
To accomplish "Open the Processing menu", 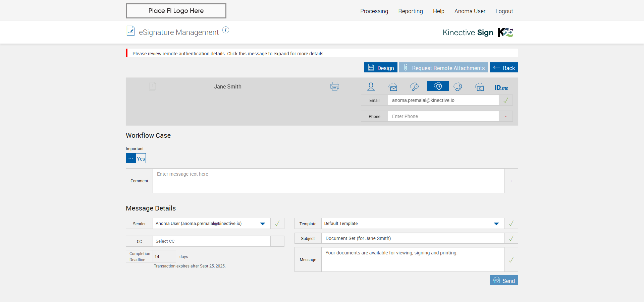I will point(374,11).
